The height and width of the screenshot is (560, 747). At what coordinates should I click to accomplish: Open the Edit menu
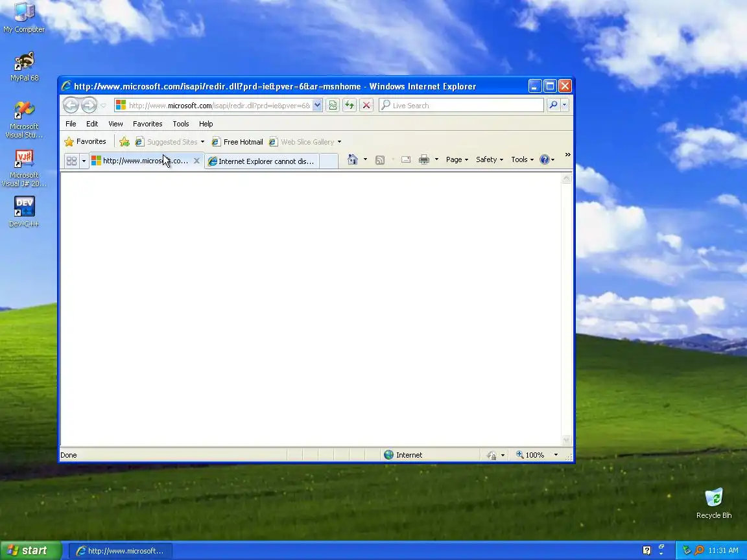[92, 124]
